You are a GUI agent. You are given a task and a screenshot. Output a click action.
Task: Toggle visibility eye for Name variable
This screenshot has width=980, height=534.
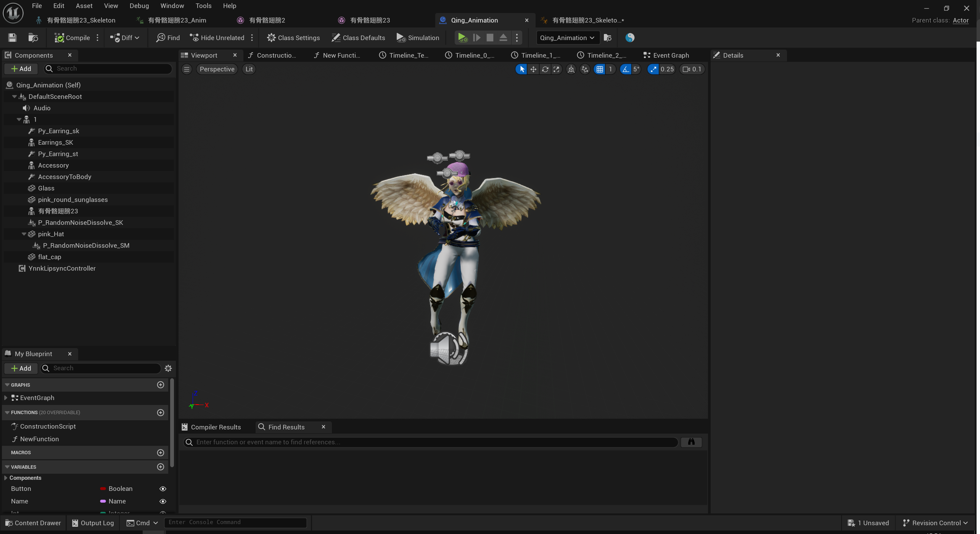coord(163,501)
